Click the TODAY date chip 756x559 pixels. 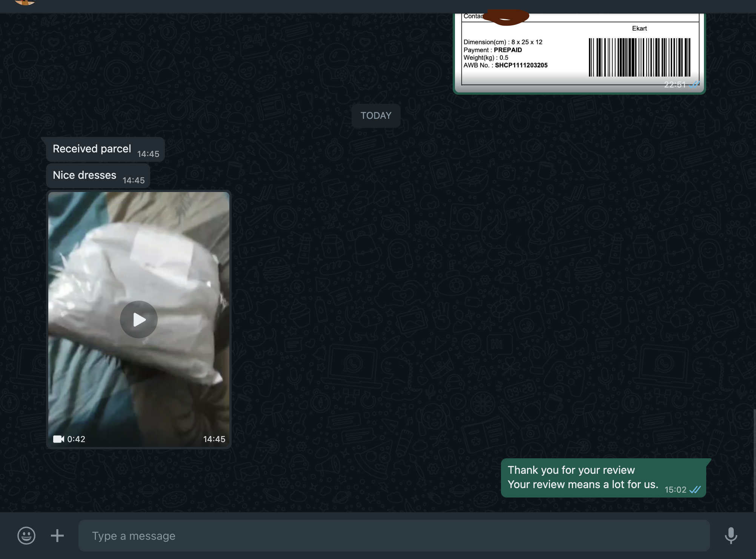click(376, 116)
